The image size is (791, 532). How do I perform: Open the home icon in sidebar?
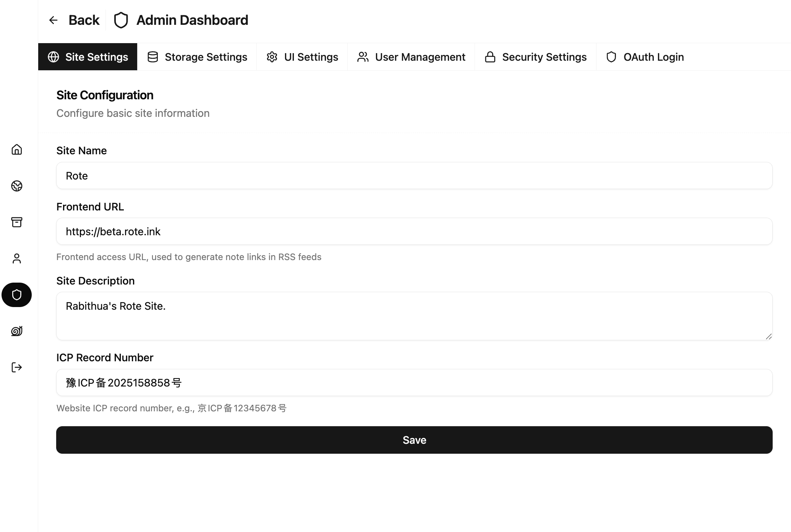[17, 149]
